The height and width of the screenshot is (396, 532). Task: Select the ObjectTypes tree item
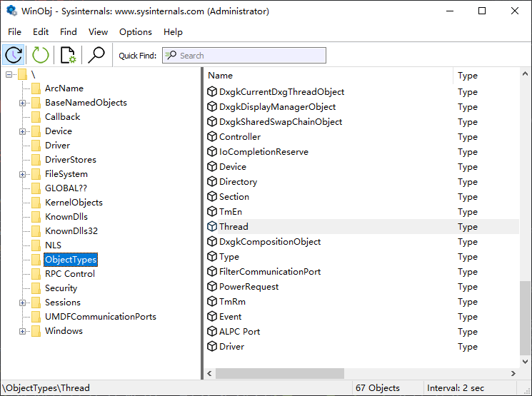71,260
